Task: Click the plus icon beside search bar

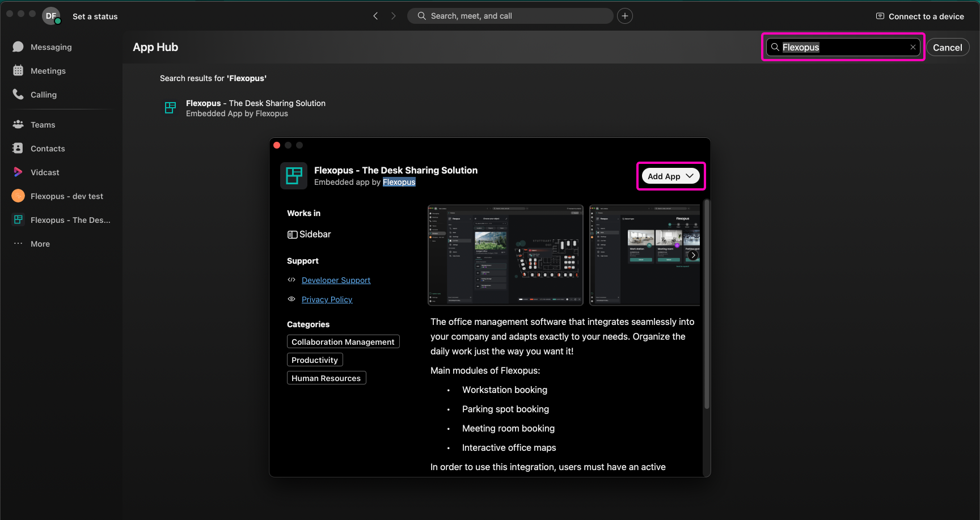Action: tap(625, 16)
